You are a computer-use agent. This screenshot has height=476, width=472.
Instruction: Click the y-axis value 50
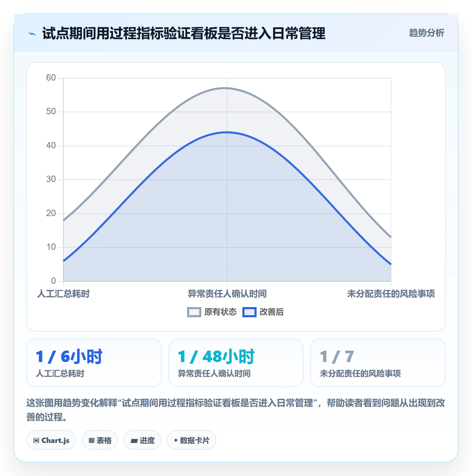(51, 111)
